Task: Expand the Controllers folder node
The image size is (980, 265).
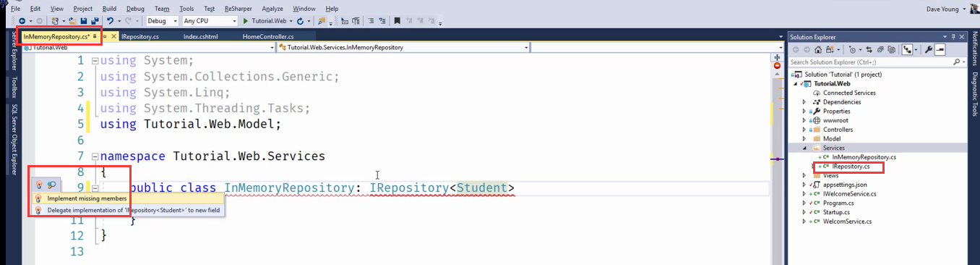Action: (x=804, y=130)
